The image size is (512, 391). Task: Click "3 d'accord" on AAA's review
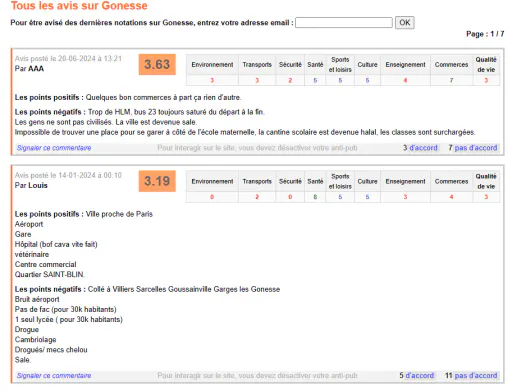pos(420,148)
